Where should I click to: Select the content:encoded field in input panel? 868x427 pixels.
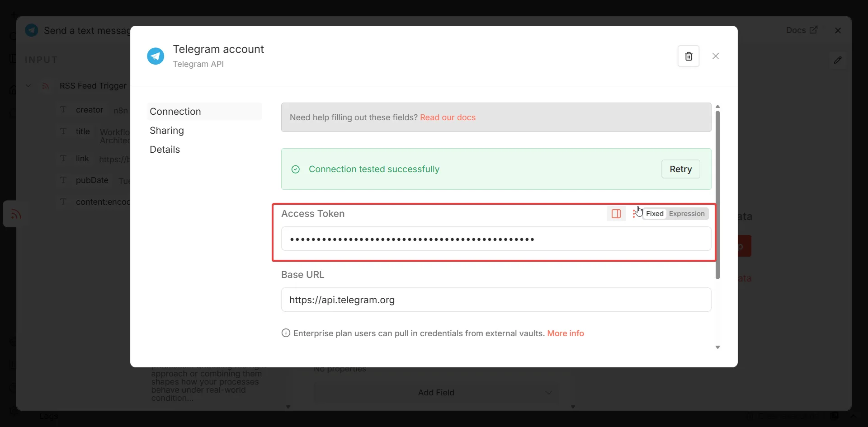pos(103,202)
